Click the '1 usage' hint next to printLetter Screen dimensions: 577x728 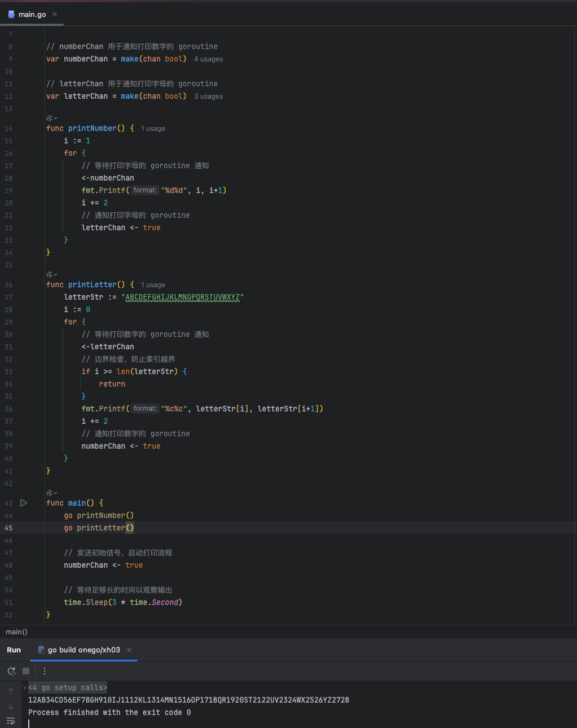(x=153, y=285)
